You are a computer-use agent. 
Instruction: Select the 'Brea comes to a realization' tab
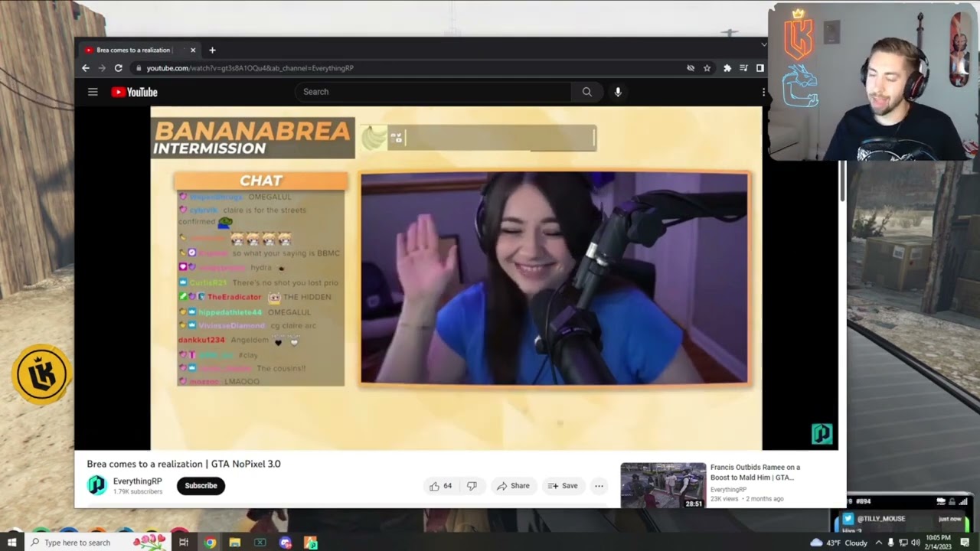click(x=140, y=50)
